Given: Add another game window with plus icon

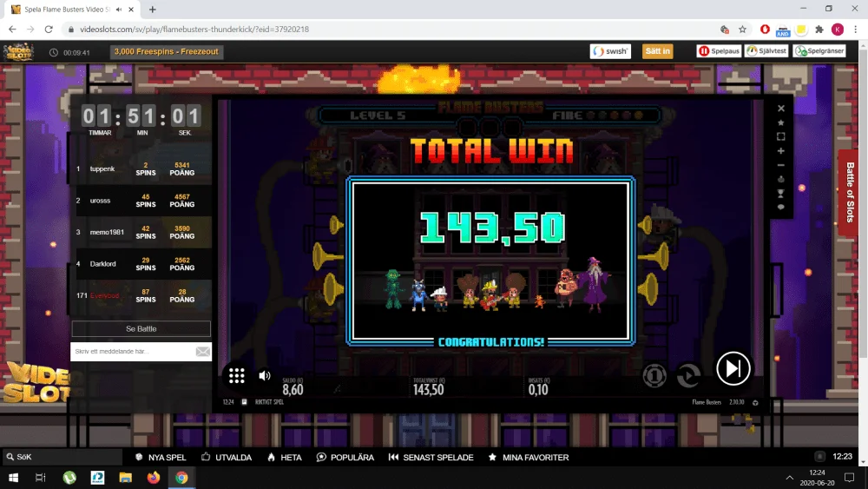Looking at the screenshot, I should click(x=780, y=150).
